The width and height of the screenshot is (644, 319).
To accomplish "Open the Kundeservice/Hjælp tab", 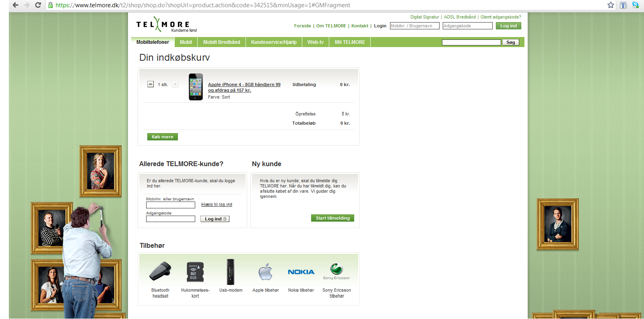I will coord(274,42).
